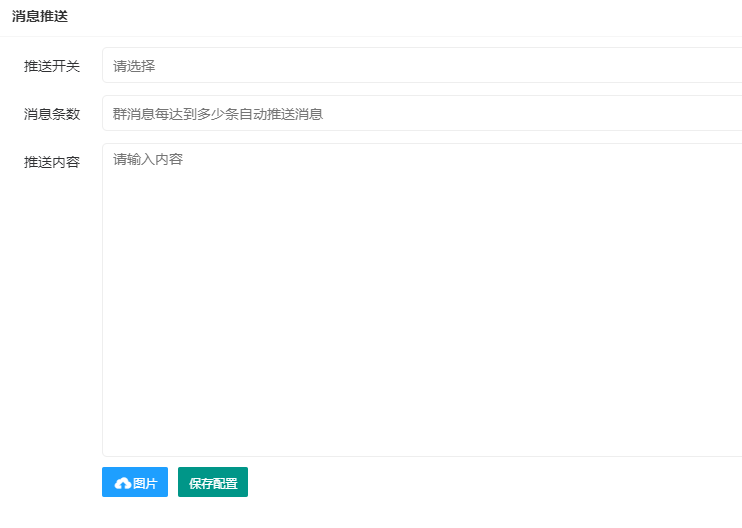Click the 推送开关 label
This screenshot has height=528, width=742.
coord(52,66)
